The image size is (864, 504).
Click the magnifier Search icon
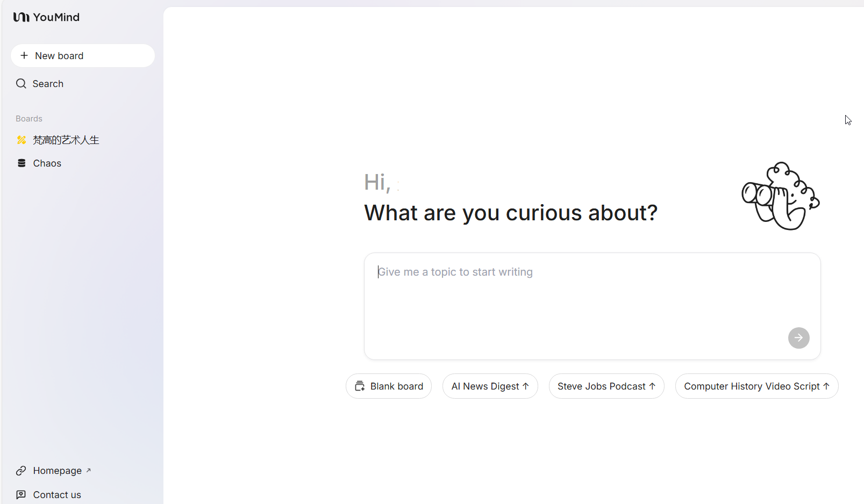pos(21,83)
